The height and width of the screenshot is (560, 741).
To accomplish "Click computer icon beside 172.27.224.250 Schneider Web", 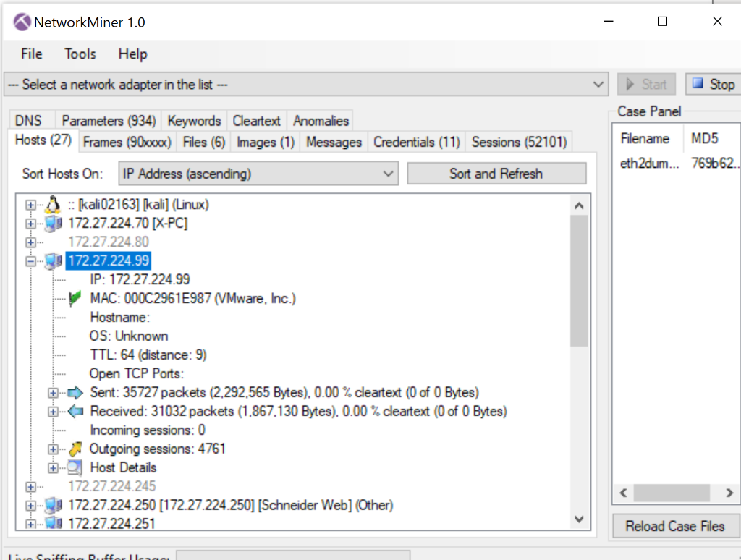I will point(53,505).
